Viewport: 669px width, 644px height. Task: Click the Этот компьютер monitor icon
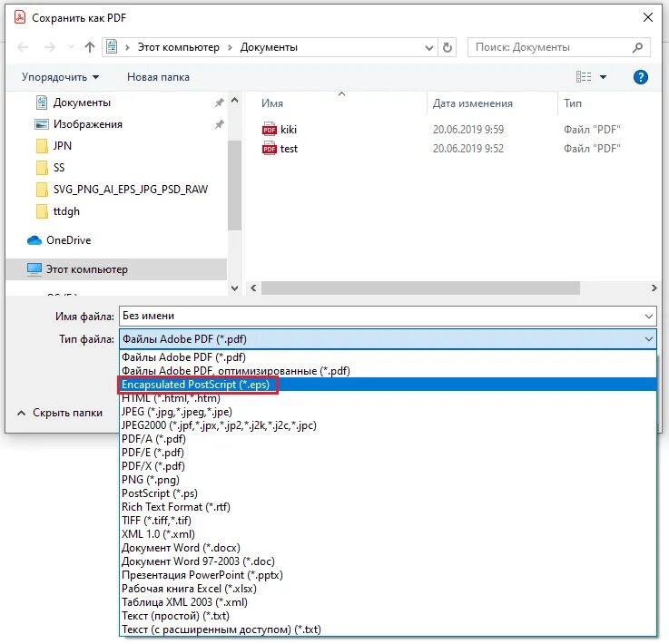[34, 269]
